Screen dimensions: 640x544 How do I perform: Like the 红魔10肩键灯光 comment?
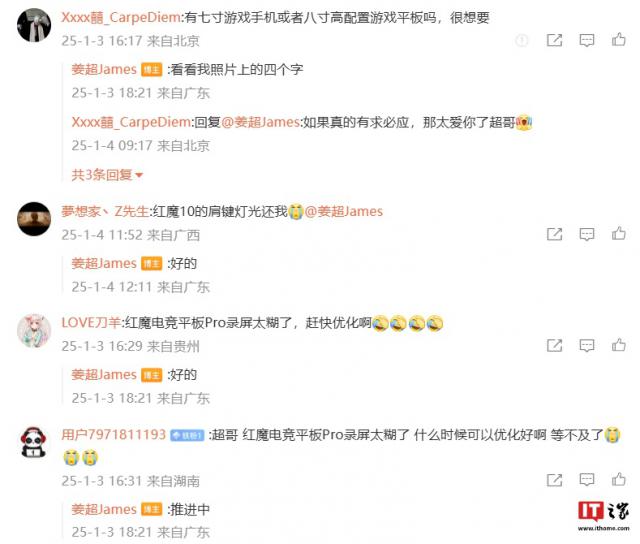point(619,233)
